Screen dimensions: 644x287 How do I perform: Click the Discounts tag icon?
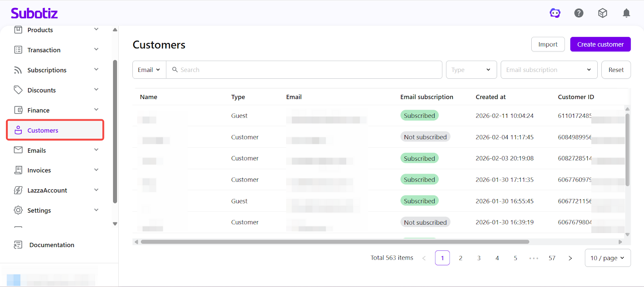point(18,90)
